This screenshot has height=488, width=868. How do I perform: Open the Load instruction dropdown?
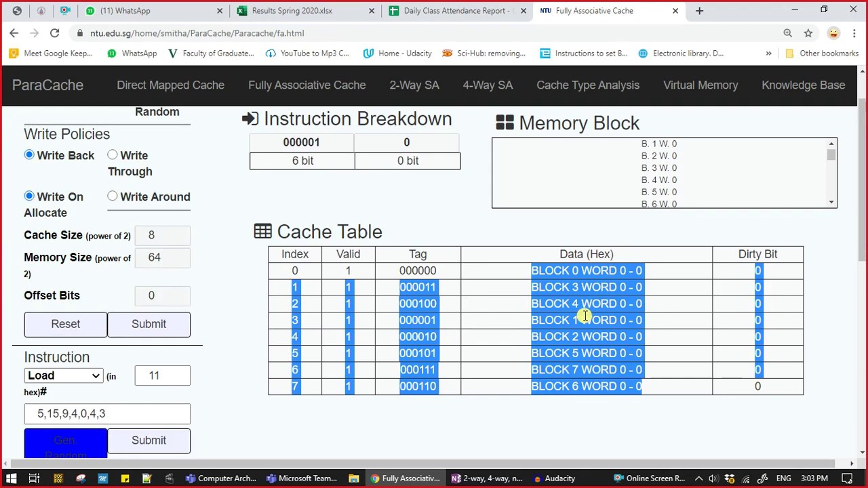(x=63, y=375)
